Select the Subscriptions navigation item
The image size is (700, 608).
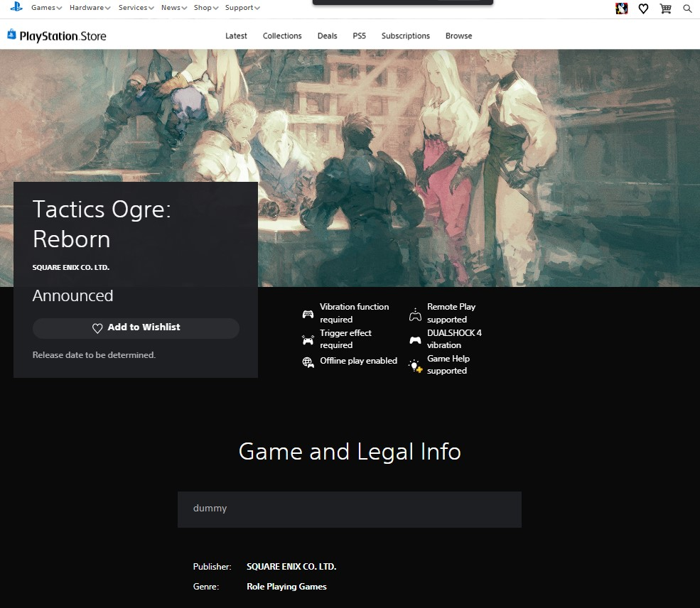[405, 36]
